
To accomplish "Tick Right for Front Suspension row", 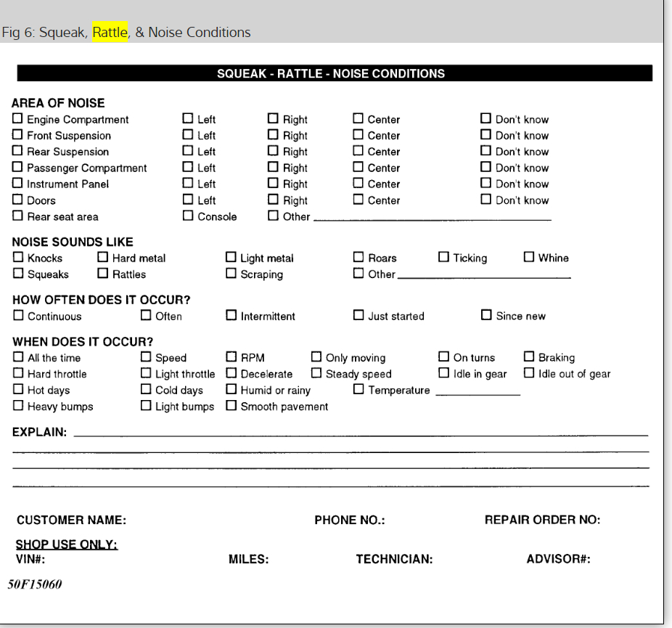I will click(x=273, y=134).
